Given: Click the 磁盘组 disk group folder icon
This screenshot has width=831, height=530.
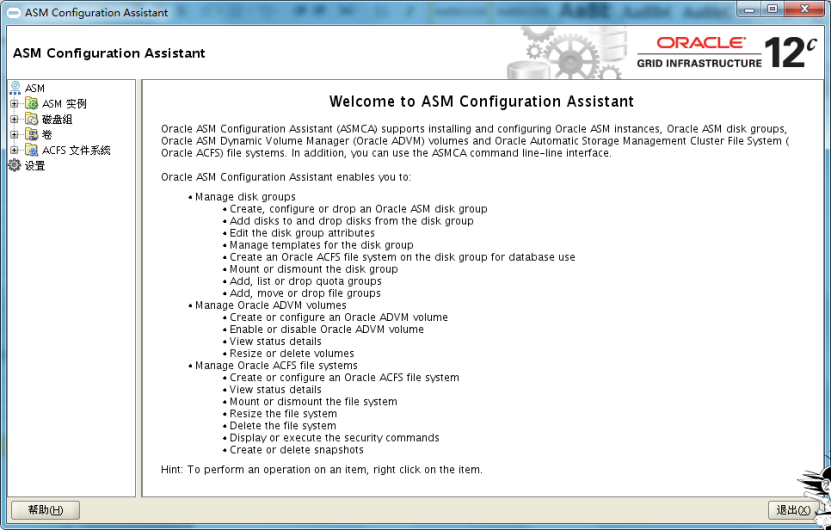Looking at the screenshot, I should [x=32, y=119].
